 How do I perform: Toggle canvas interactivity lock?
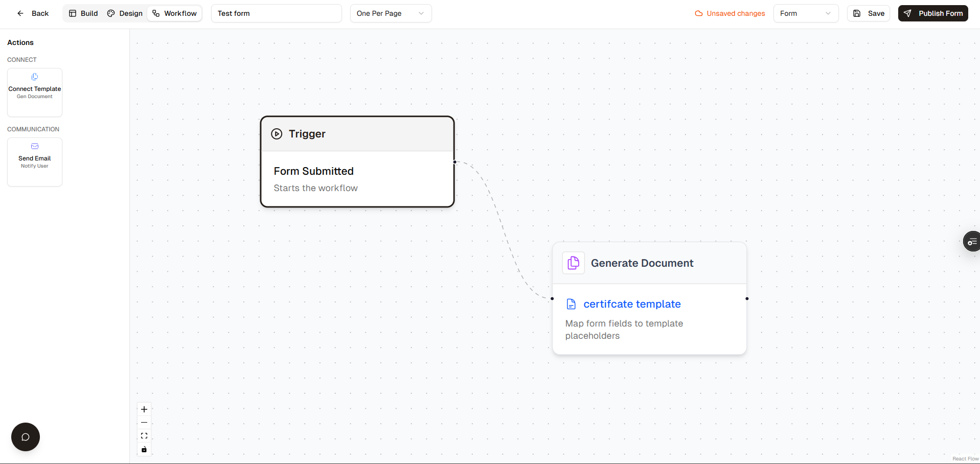pos(144,450)
